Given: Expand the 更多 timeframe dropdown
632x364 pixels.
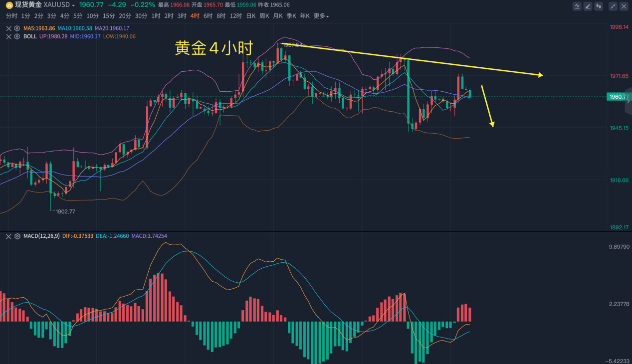Looking at the screenshot, I should (x=321, y=16).
